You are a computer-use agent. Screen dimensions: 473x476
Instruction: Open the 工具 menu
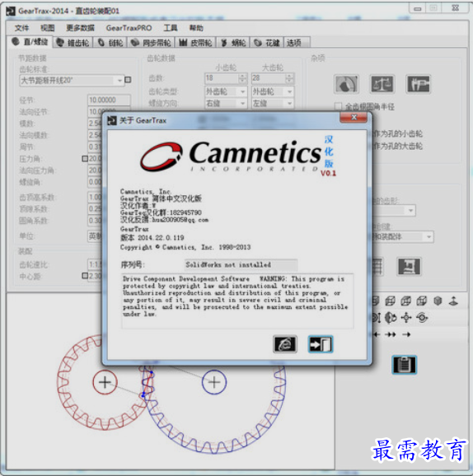tap(171, 28)
